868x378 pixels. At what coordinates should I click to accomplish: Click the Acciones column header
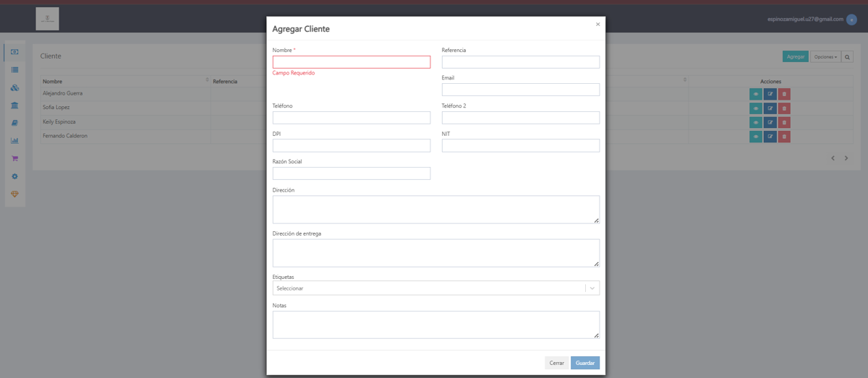click(770, 82)
